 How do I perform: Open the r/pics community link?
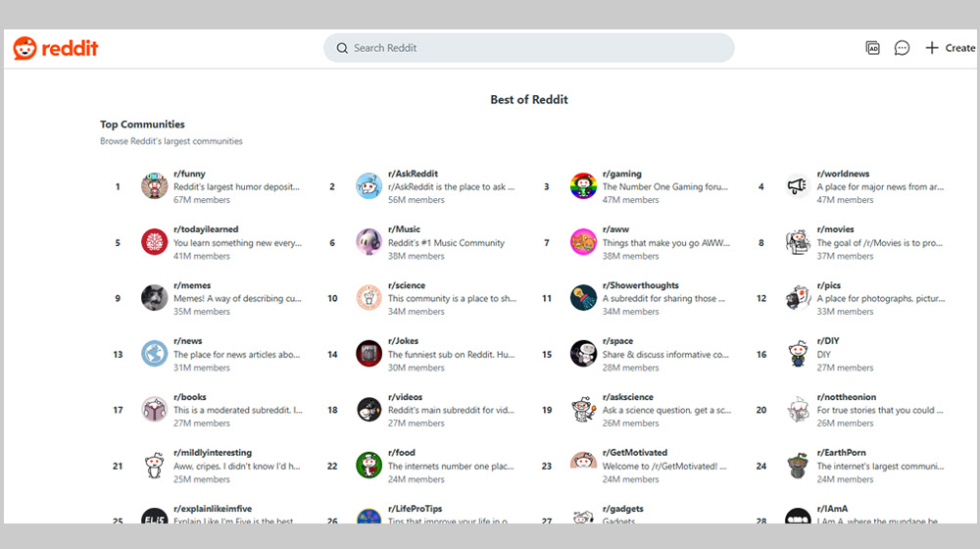coord(829,285)
